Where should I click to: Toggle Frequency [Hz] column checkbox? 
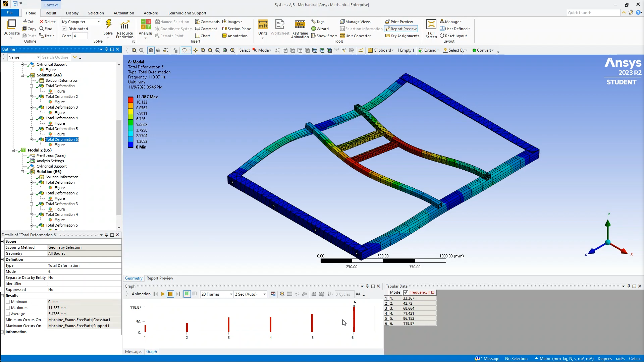coord(406,293)
